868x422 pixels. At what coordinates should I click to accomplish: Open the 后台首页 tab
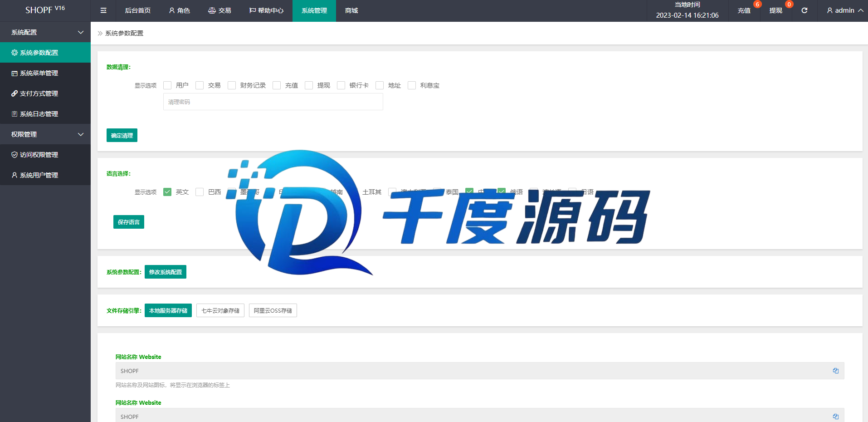(138, 10)
